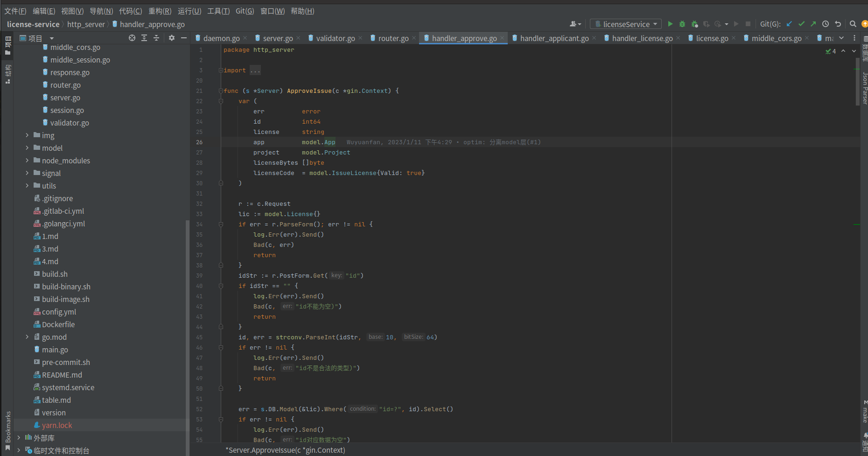
Task: Click the *Server.ApproveIssue breadcrumb at editor bottom
Action: coord(285,450)
